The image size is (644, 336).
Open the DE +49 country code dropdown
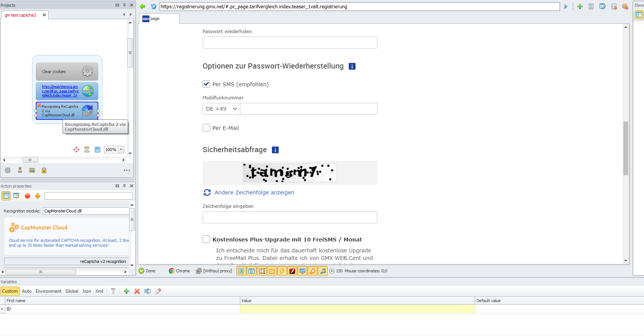tap(221, 109)
